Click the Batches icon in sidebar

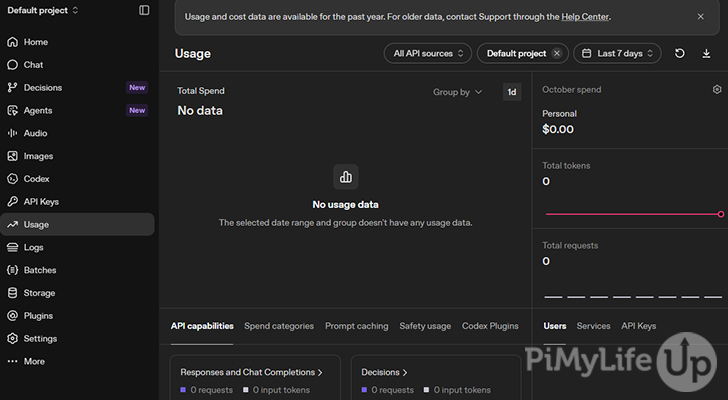tap(13, 270)
